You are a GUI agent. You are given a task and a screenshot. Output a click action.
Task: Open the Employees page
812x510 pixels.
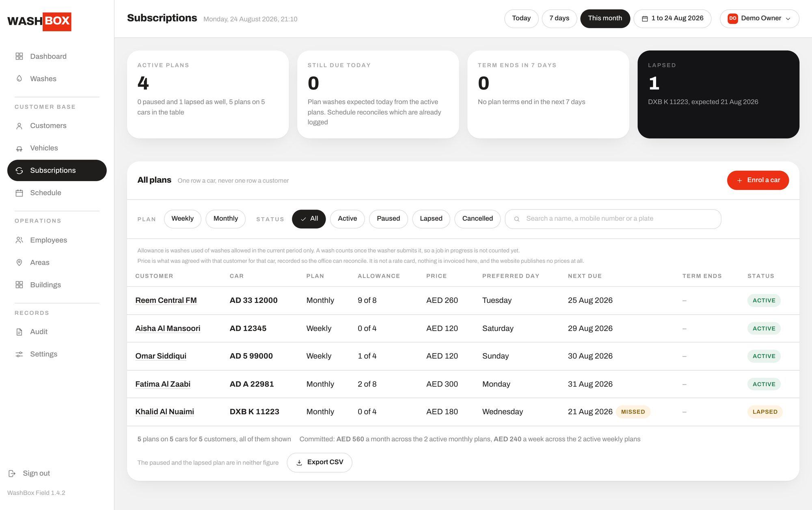[x=57, y=240]
